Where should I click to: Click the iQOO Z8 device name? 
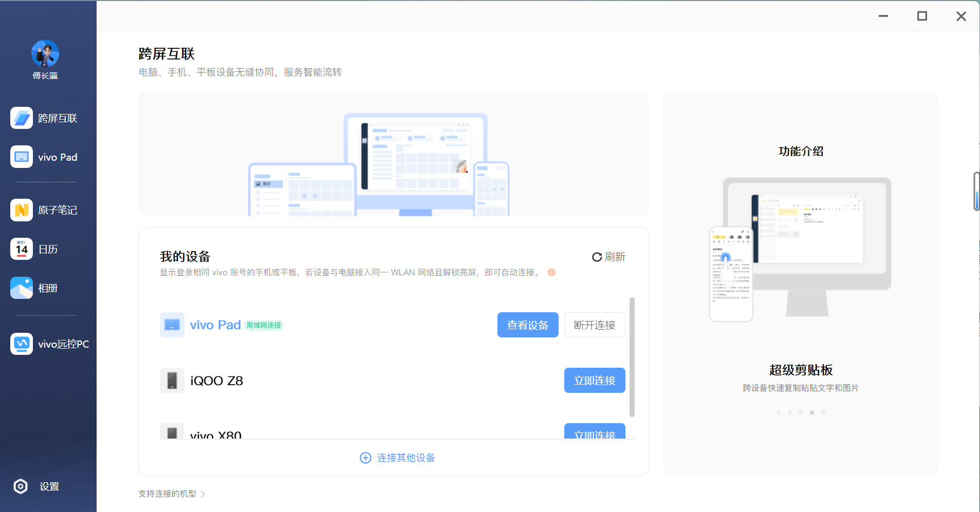(x=216, y=381)
